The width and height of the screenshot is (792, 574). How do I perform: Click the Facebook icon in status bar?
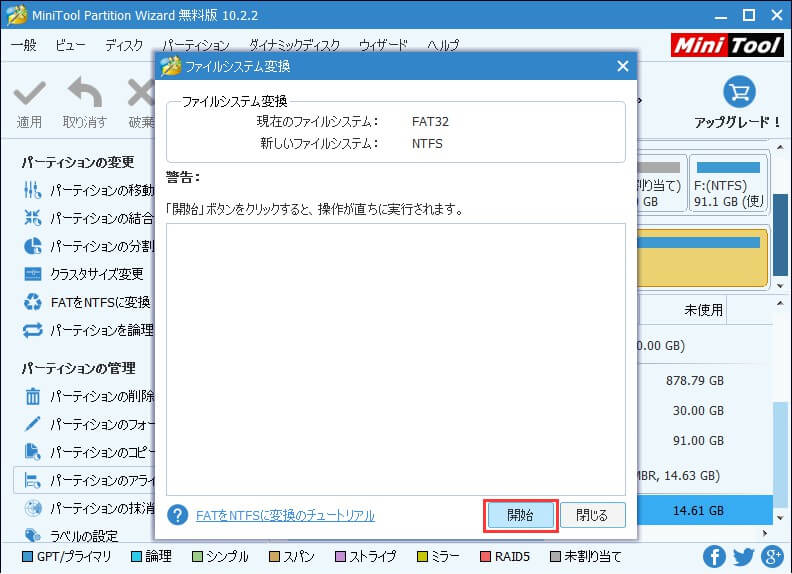point(714,556)
